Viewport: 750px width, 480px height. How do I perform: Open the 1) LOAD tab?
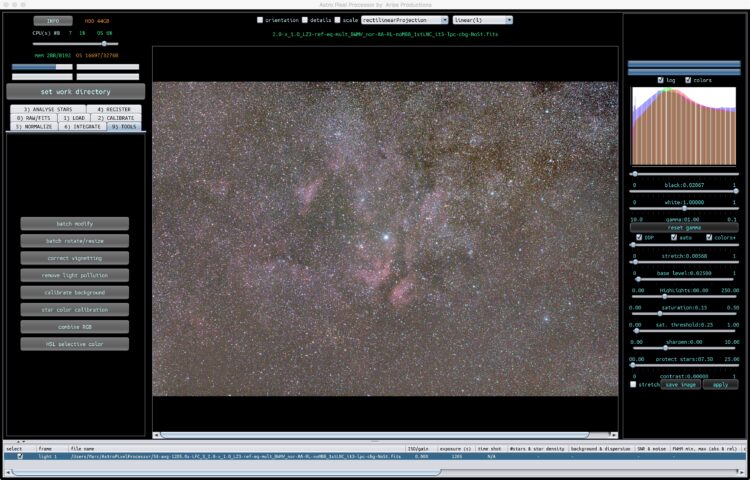(x=74, y=118)
